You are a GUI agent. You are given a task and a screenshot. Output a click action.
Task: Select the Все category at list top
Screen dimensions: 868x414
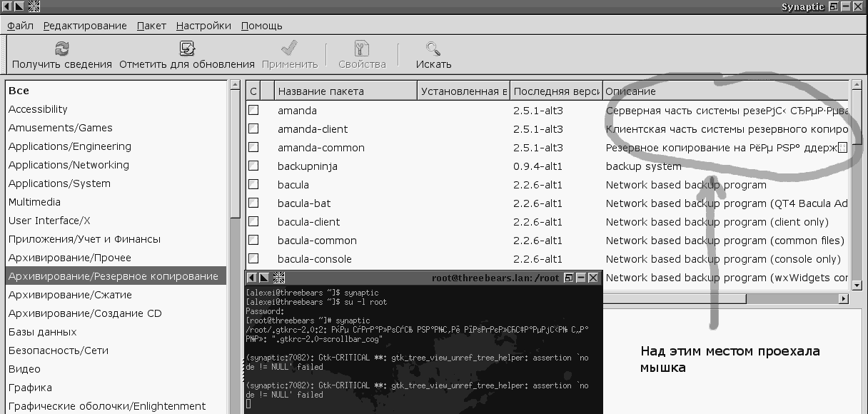coord(19,91)
